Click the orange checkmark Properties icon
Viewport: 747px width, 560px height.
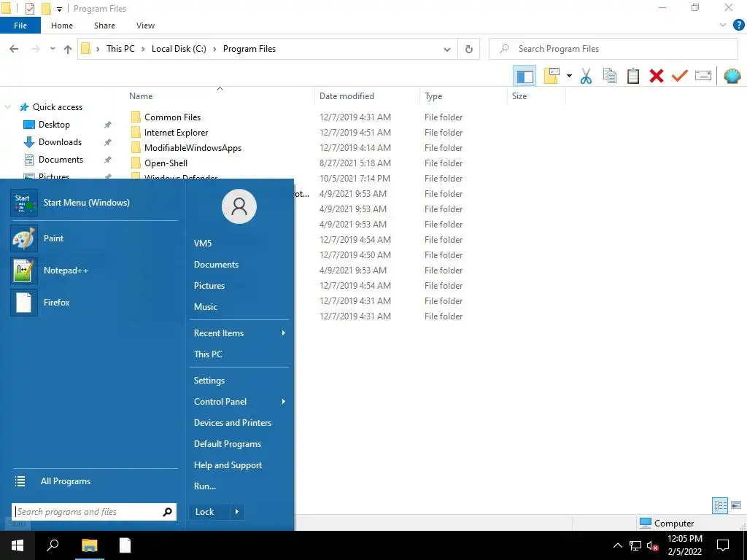pyautogui.click(x=680, y=76)
